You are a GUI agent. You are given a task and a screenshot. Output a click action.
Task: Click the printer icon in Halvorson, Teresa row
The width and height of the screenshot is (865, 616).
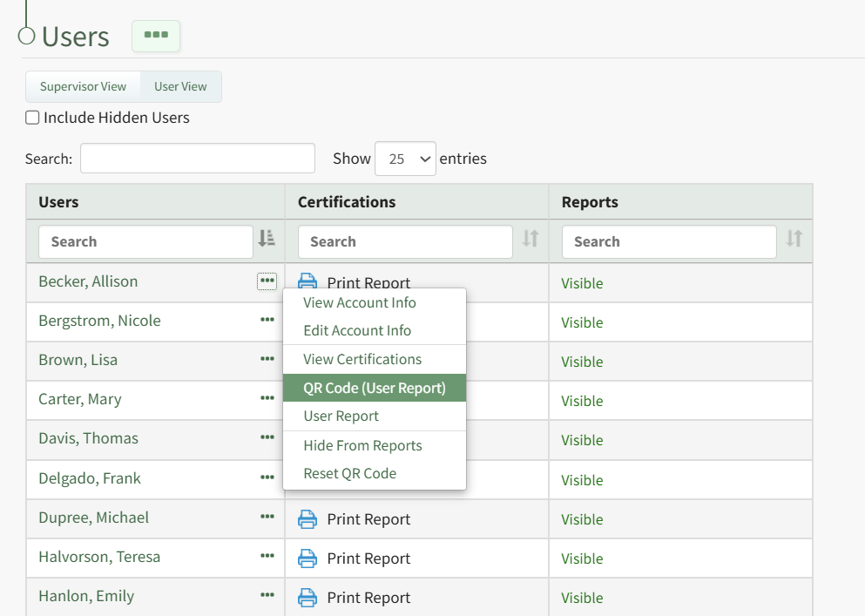(x=307, y=558)
